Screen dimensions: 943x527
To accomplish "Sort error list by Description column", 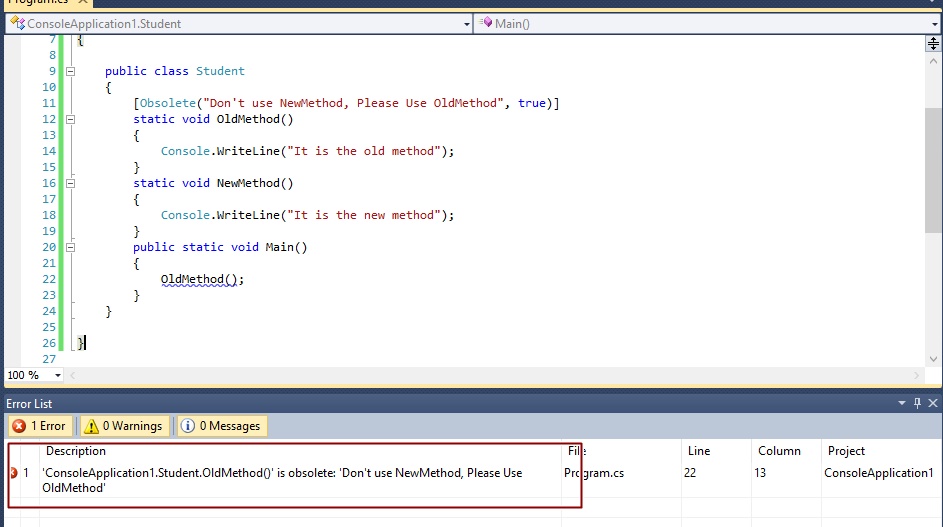I will click(x=75, y=451).
